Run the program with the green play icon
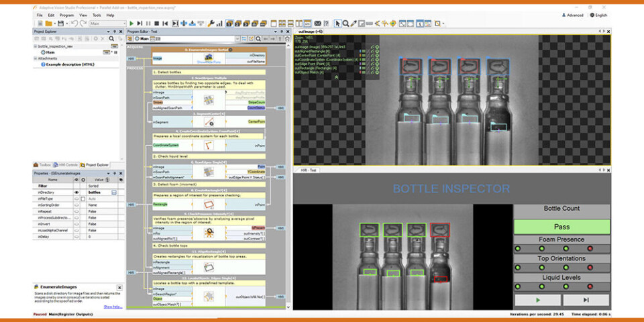Viewport: 644px width, 322px height. (131, 23)
